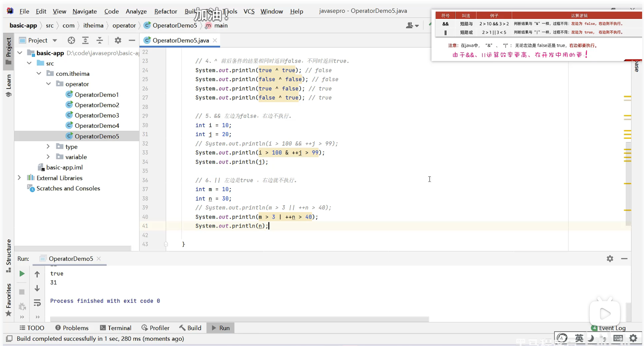Toggle the Run tool window button
Viewport: 644px width, 346px height.
[x=221, y=328]
